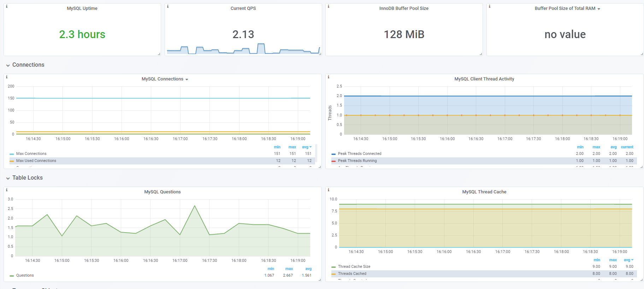The width and height of the screenshot is (644, 289).
Task: Click the Peak Threads Connected color swatch
Action: coord(333,154)
